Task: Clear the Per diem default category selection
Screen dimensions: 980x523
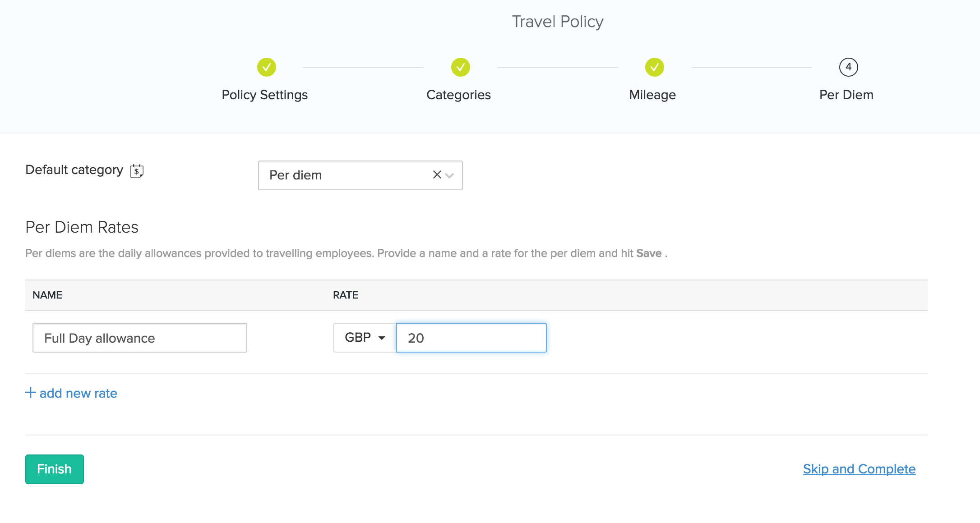Action: click(x=437, y=175)
